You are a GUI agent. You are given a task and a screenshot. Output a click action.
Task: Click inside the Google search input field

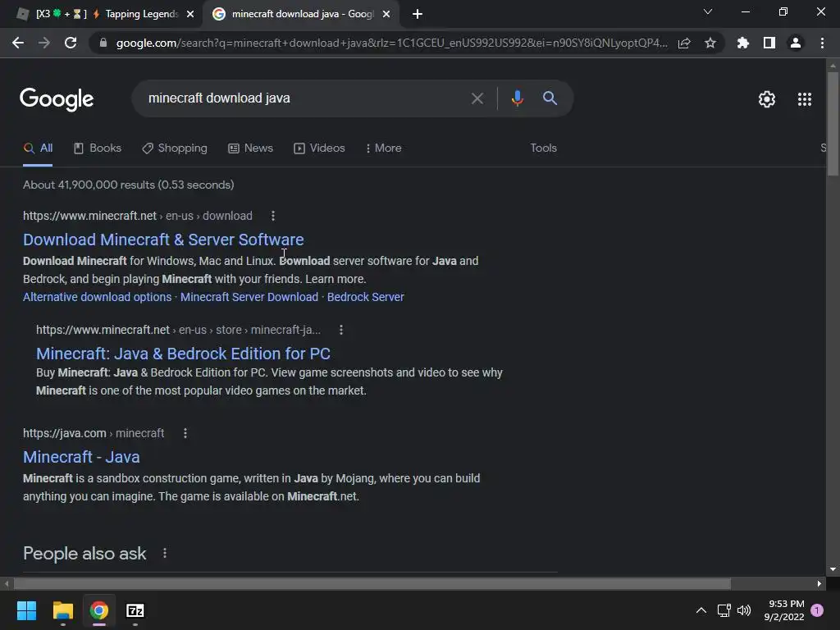(303, 98)
